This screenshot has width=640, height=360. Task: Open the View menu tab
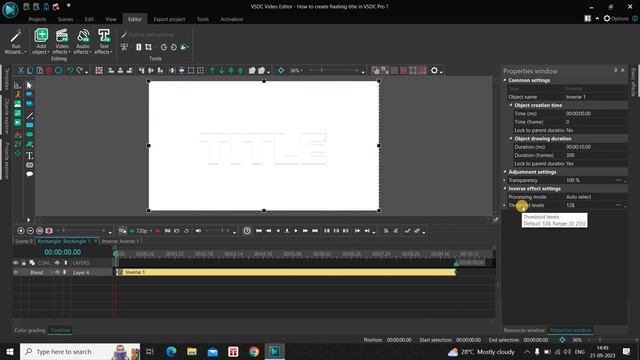point(111,19)
